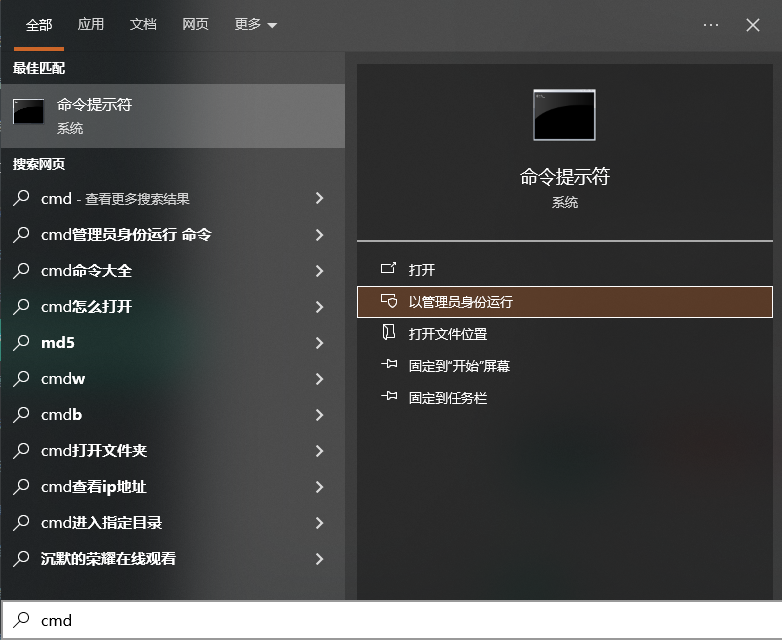Select suggestion cmd怎么打开
Viewport: 782px width, 640px height.
[173, 306]
